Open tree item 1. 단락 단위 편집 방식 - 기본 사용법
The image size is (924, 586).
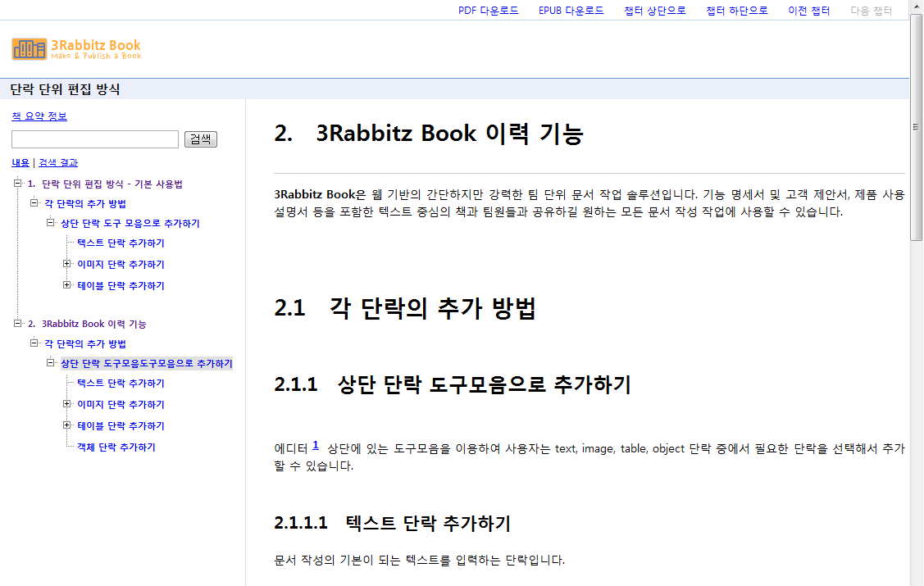tap(106, 184)
